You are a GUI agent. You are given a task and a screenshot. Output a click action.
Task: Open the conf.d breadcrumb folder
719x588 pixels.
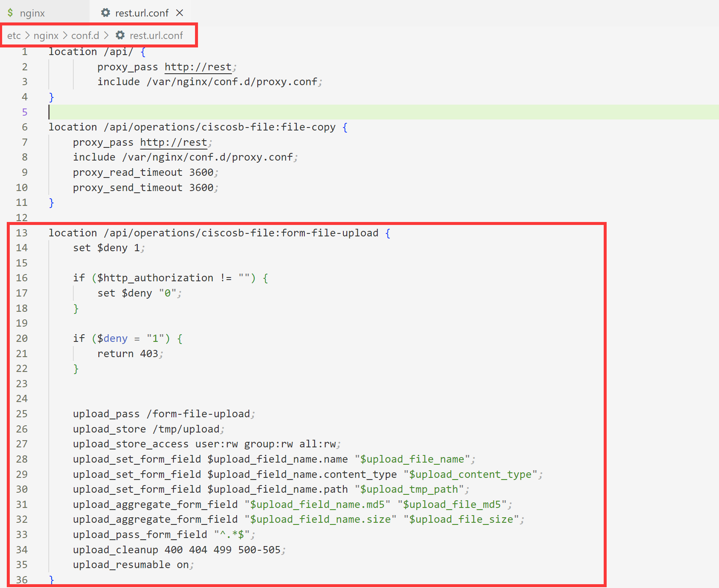tap(85, 36)
